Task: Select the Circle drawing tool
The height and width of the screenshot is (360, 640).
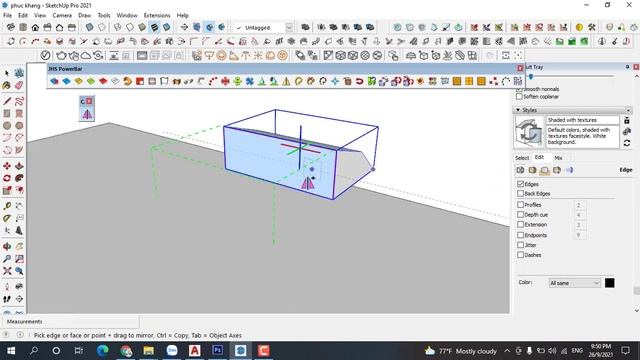Action: pos(7,126)
